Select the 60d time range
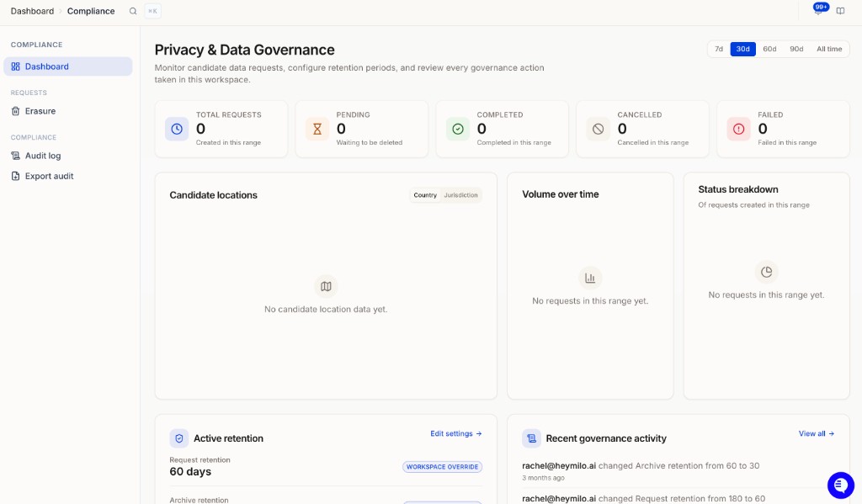 (769, 49)
